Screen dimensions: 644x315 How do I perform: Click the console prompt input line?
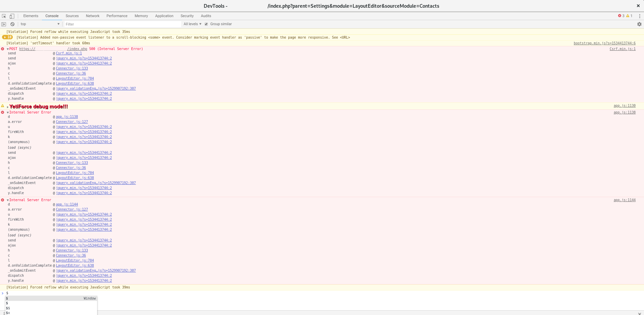(323, 293)
